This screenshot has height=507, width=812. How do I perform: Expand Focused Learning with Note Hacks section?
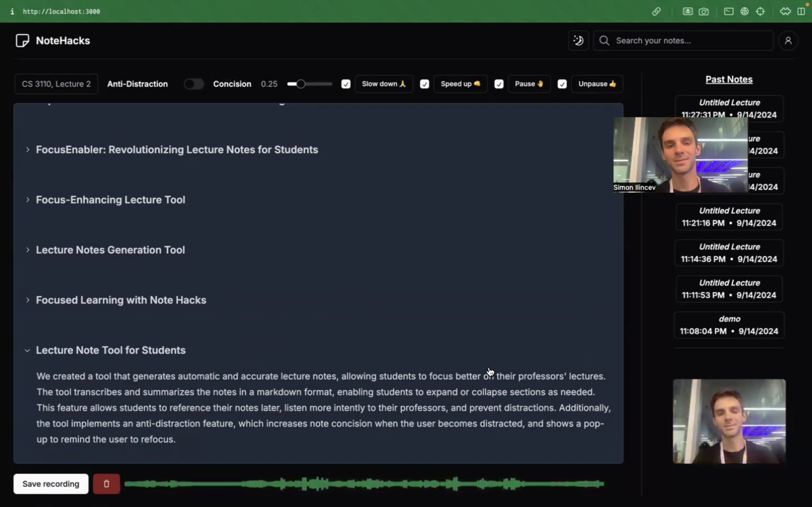coord(28,300)
